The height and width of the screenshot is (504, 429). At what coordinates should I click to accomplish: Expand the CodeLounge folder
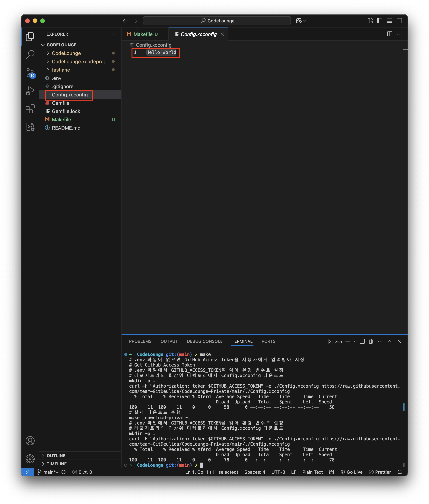(80, 53)
